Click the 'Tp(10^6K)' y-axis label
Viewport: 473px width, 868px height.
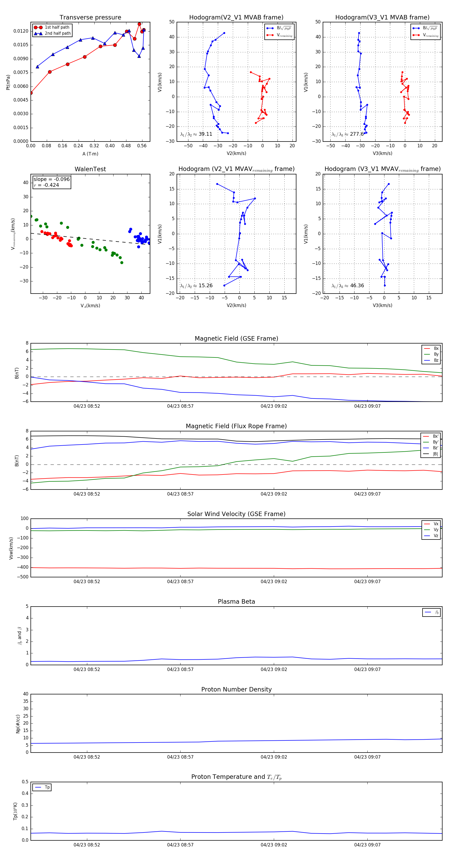[15, 811]
